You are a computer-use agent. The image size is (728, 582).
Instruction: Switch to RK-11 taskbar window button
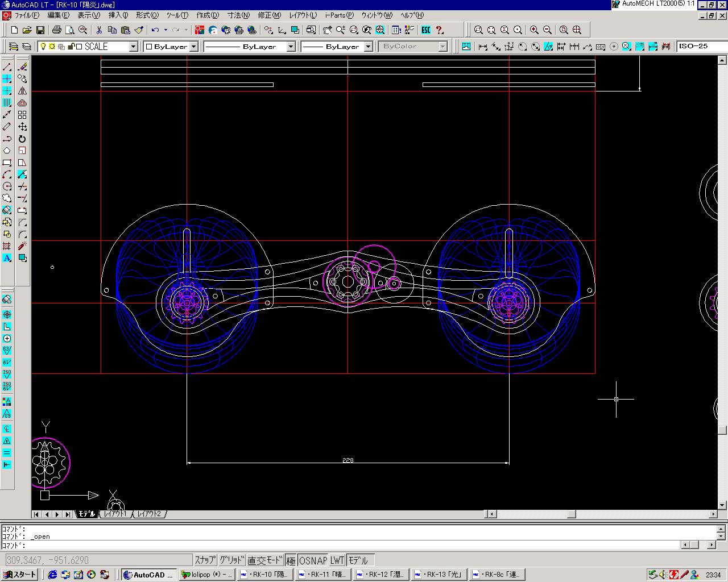click(x=322, y=575)
